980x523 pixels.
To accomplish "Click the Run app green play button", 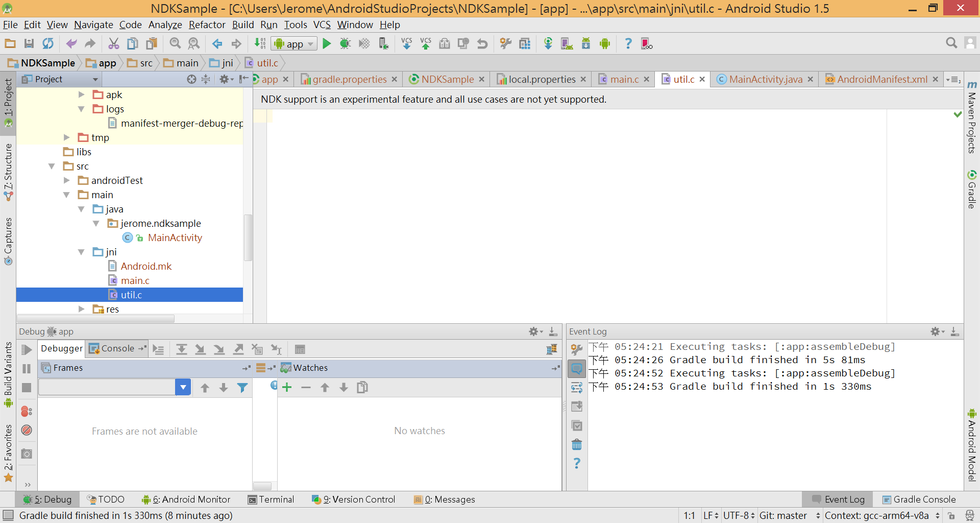I will (327, 44).
